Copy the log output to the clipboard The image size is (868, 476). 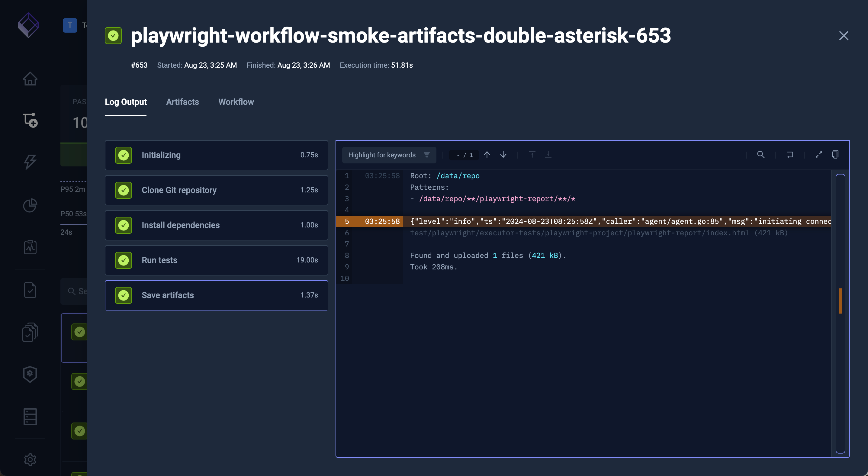(x=835, y=155)
